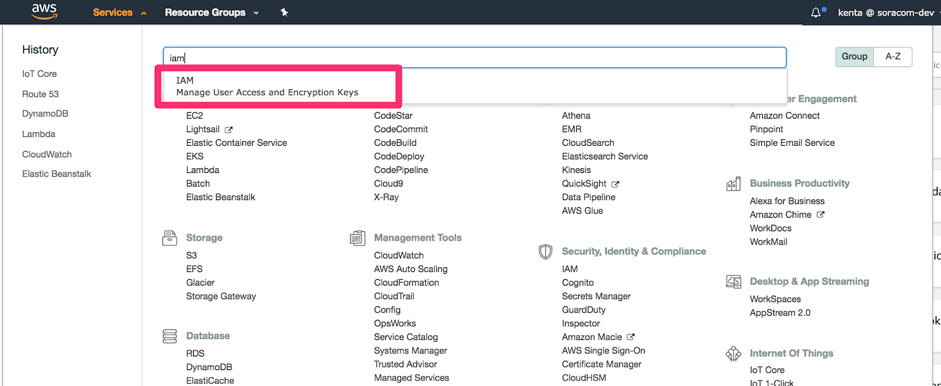Click the AWS logo icon
The width and height of the screenshot is (941, 386).
tap(44, 11)
